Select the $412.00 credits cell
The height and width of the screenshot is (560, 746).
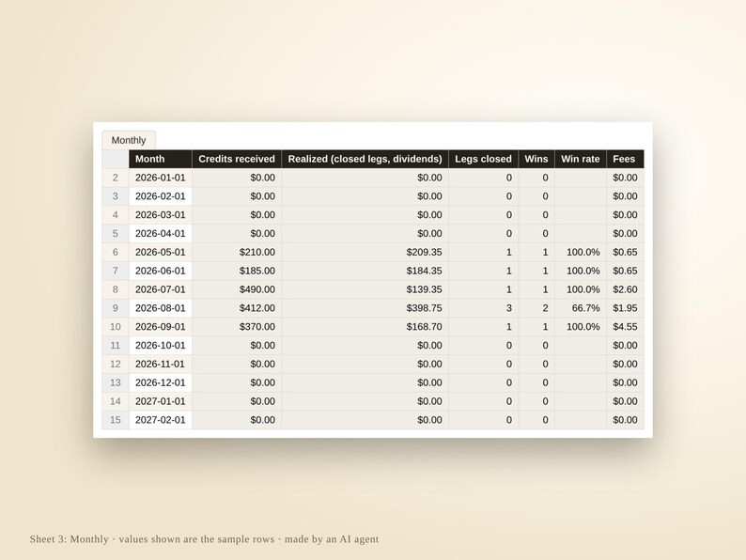click(237, 308)
